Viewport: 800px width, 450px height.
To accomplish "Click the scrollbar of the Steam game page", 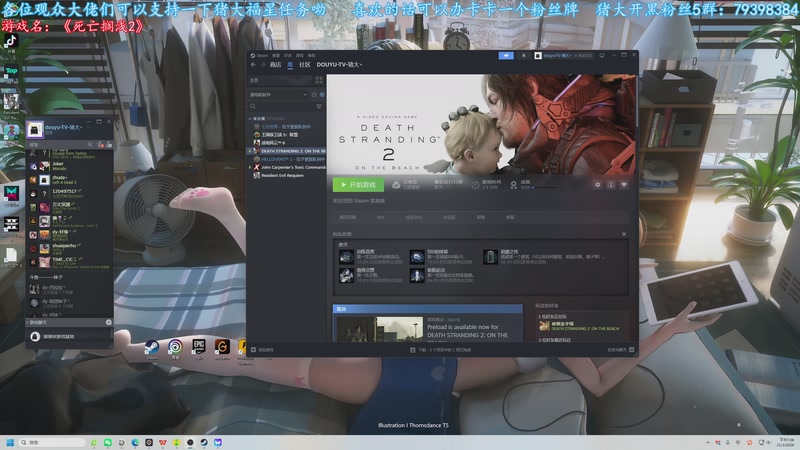I will 636,102.
